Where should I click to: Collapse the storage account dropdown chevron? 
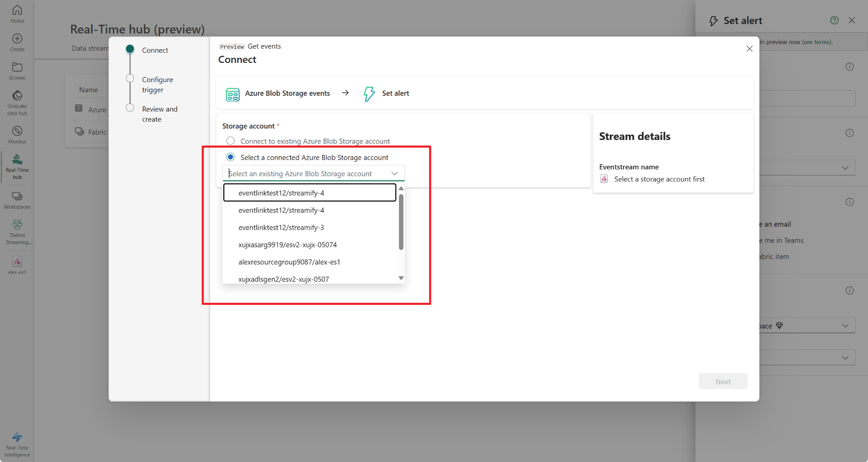[394, 173]
